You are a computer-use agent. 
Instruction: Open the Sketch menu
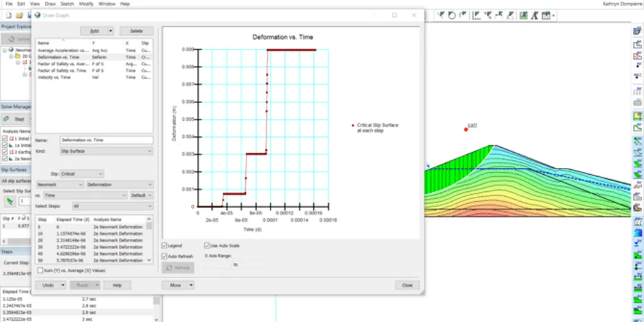point(67,4)
